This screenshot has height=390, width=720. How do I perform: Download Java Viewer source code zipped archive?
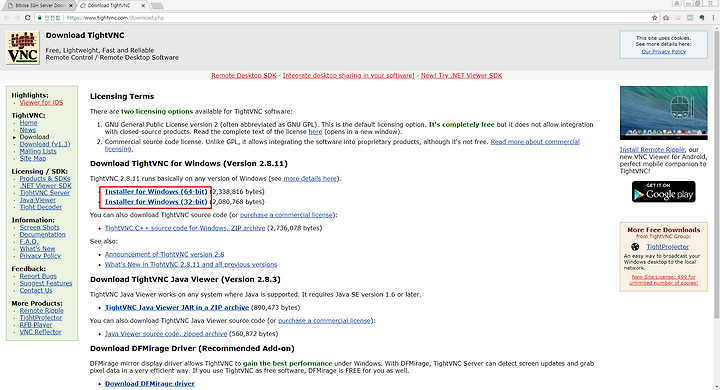[166, 333]
